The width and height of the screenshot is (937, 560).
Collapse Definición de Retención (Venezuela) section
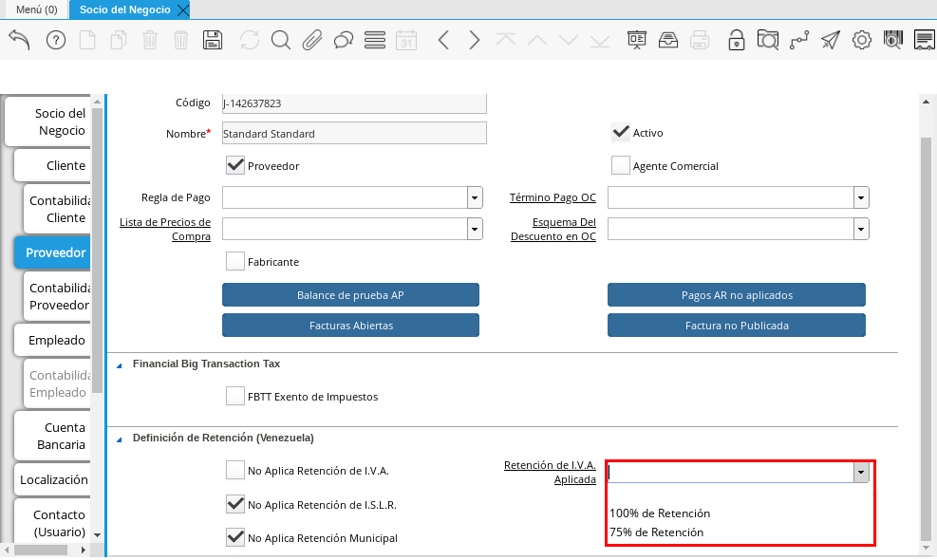119,439
